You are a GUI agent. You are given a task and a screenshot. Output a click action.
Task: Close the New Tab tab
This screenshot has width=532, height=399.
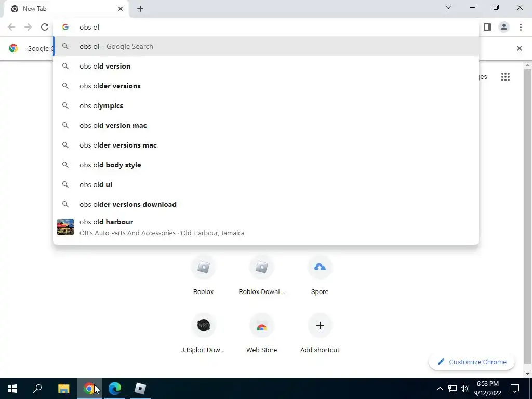tap(121, 9)
